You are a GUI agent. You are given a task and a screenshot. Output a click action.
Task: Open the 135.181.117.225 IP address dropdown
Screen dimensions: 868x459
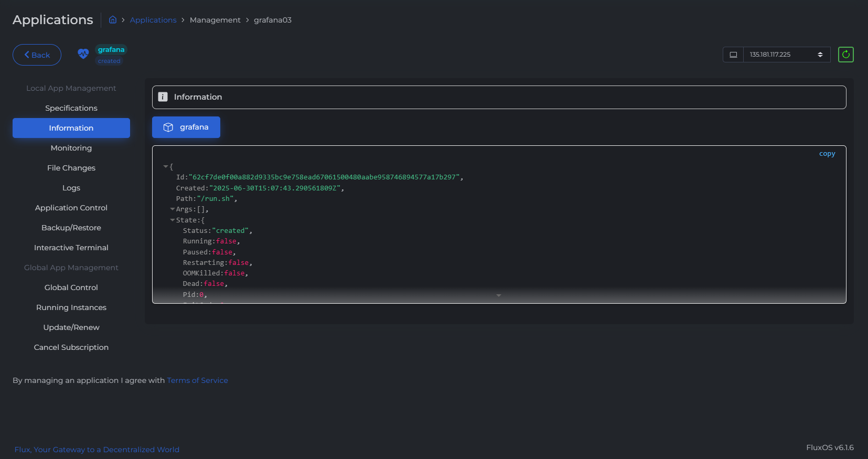click(786, 55)
